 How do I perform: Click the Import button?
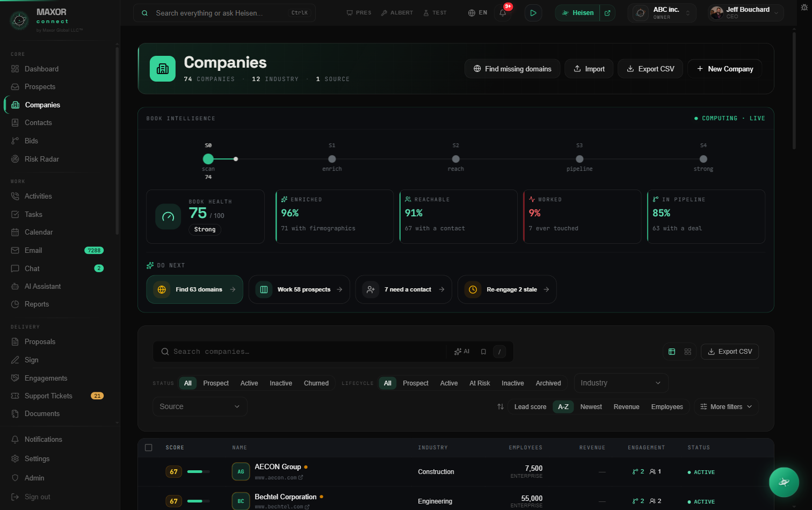pyautogui.click(x=589, y=69)
